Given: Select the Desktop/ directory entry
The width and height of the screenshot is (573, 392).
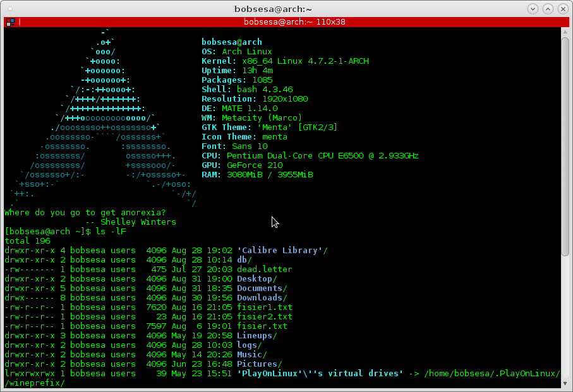Looking at the screenshot, I should pyautogui.click(x=256, y=279).
